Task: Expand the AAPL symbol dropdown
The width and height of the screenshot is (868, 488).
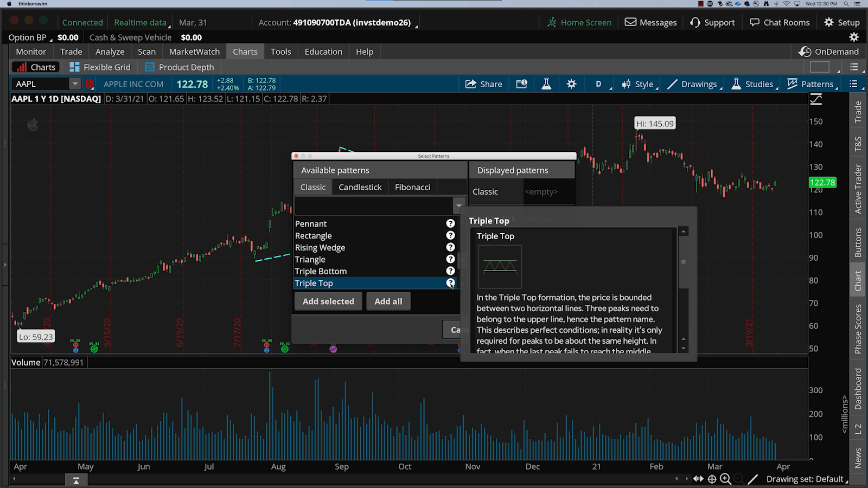Action: 75,84
